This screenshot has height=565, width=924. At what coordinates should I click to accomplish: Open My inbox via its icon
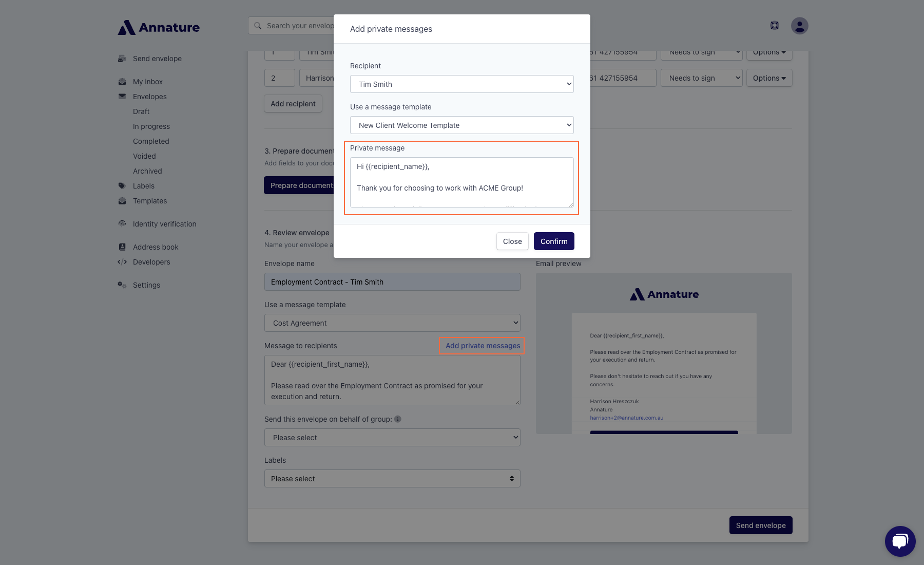click(122, 82)
